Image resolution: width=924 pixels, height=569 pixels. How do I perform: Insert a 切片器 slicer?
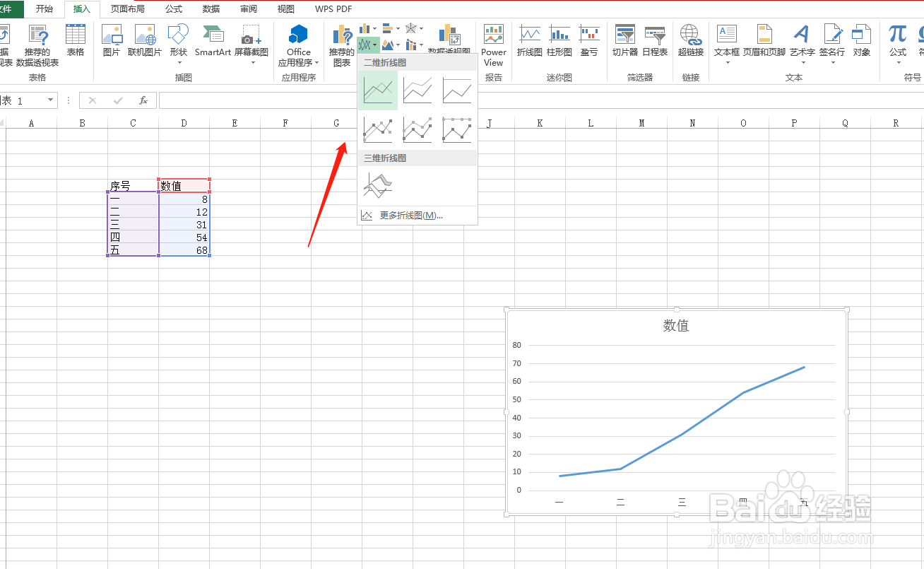(625, 40)
